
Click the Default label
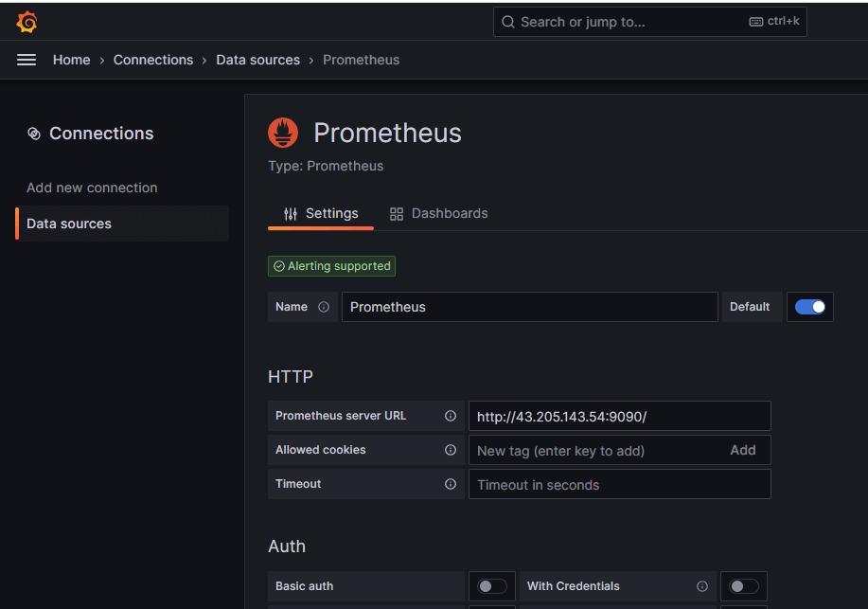tap(750, 307)
